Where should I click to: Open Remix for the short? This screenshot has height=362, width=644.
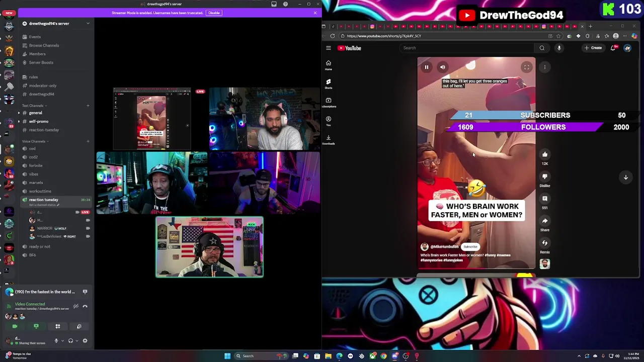coord(545,243)
